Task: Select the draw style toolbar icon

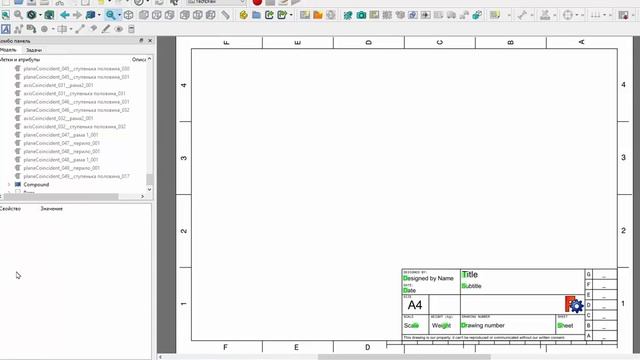Action: [31, 15]
